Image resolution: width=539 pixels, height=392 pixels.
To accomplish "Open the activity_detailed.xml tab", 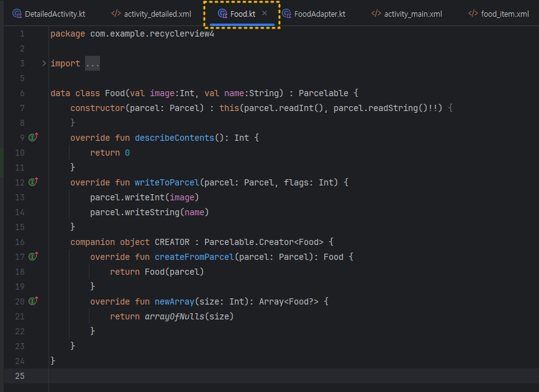I will [x=152, y=14].
